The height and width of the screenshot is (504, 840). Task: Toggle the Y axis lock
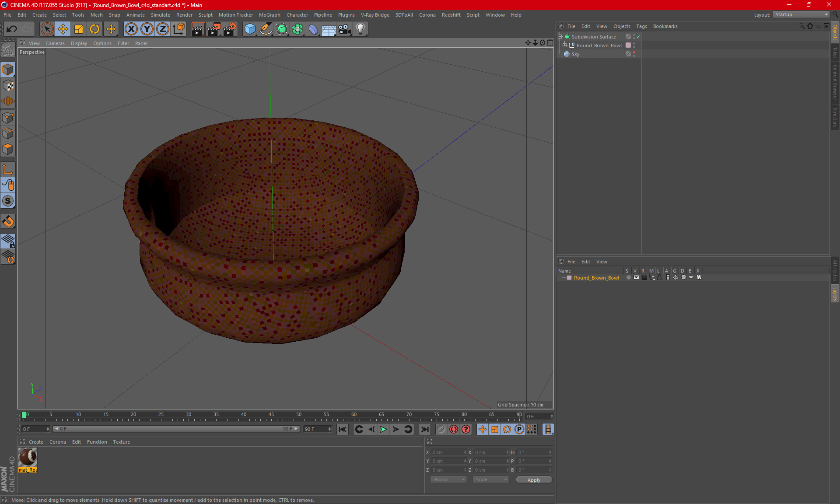point(147,29)
